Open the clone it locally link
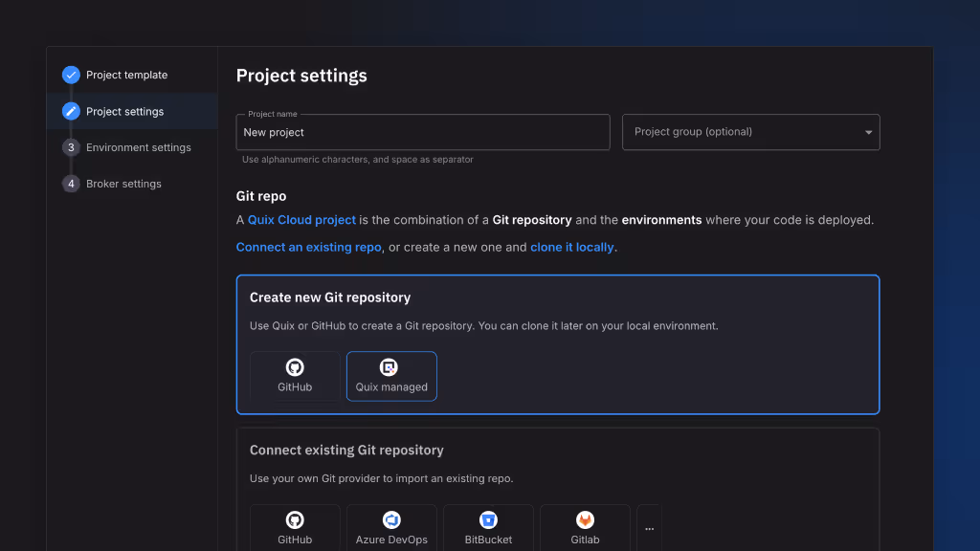The height and width of the screenshot is (551, 980). [572, 248]
